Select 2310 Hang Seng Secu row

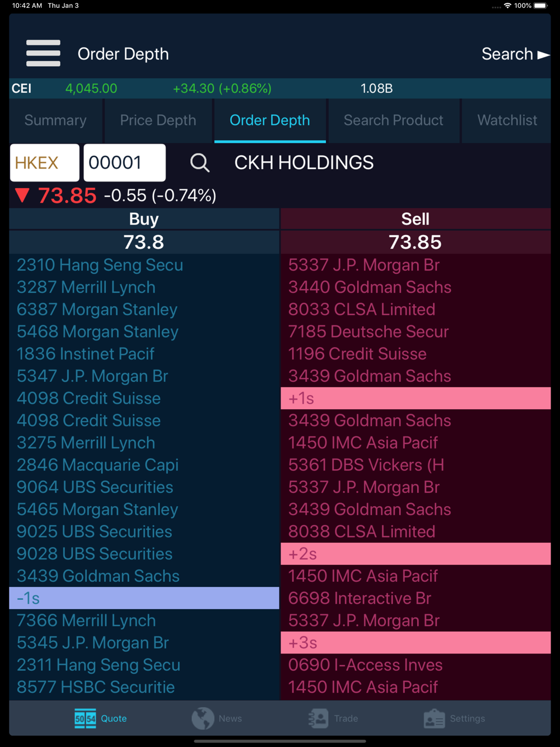pyautogui.click(x=144, y=265)
